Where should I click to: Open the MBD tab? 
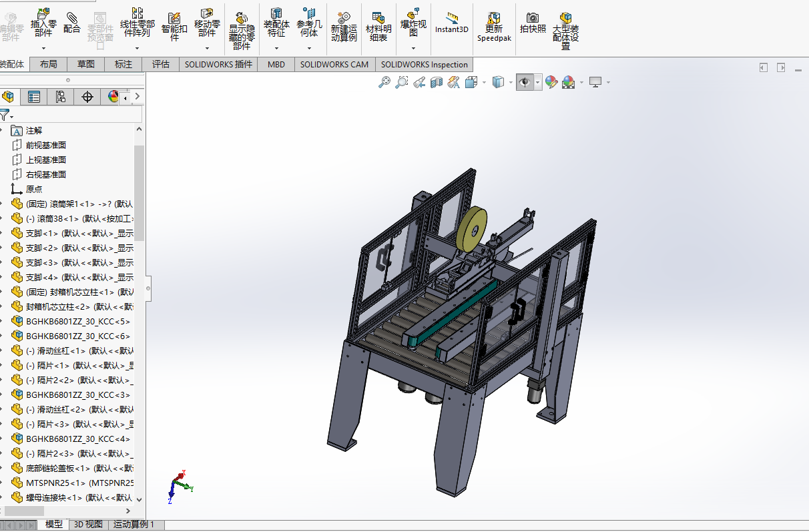(x=276, y=64)
